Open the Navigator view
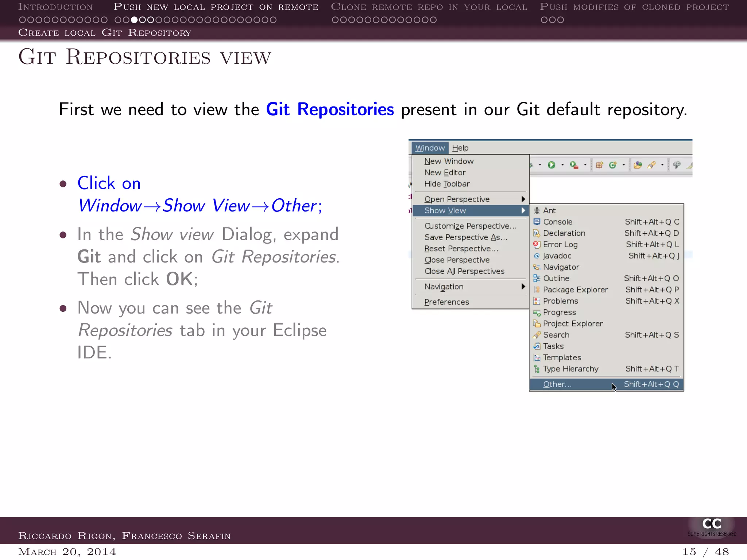Image resolution: width=747 pixels, height=560 pixels. click(x=606, y=267)
